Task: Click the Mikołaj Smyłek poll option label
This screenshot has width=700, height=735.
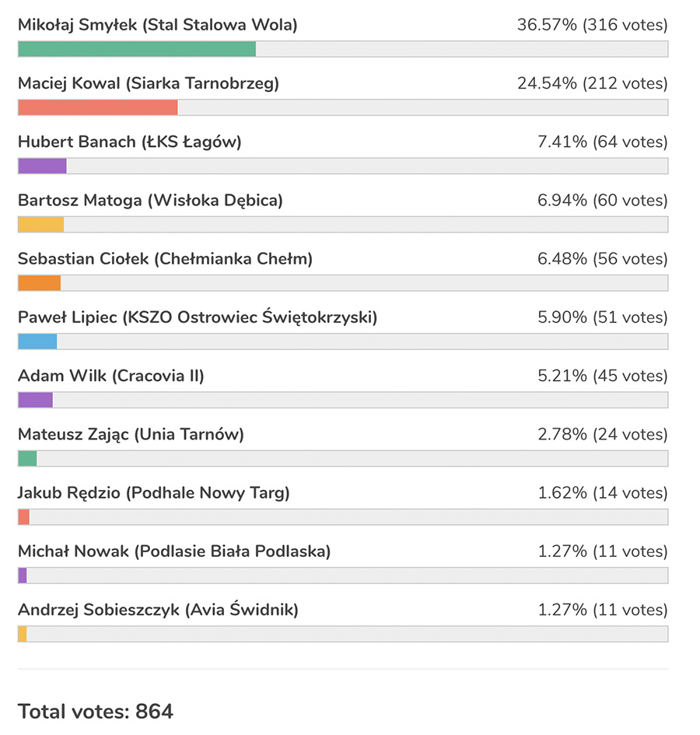Action: click(157, 26)
